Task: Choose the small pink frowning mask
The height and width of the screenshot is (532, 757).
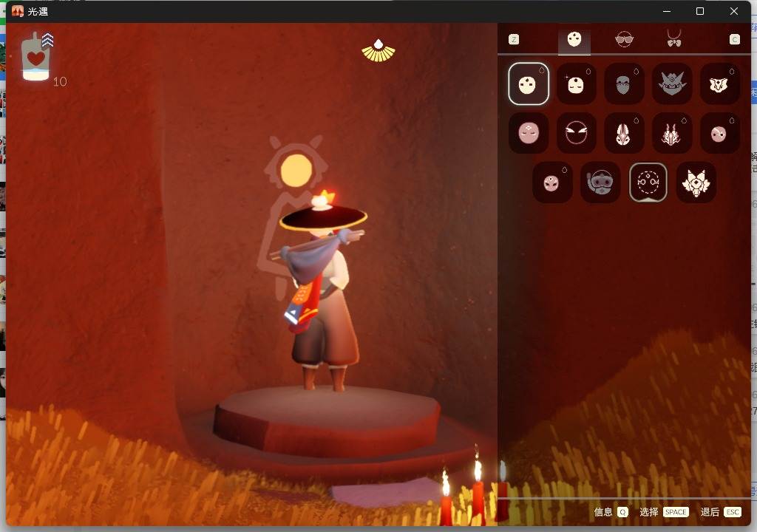Action: 552,183
